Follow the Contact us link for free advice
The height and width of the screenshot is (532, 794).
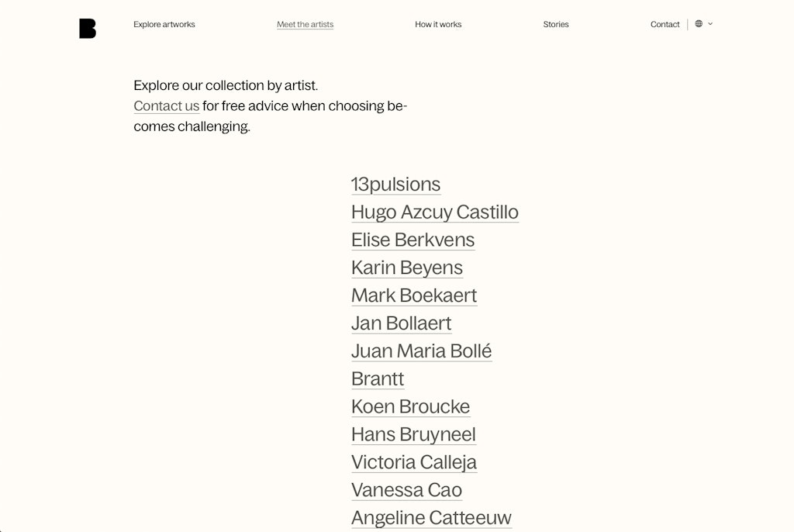pos(166,105)
